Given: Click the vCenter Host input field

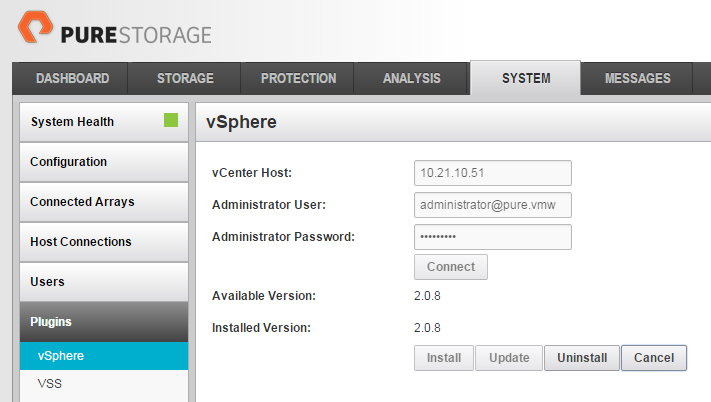Looking at the screenshot, I should tap(492, 173).
